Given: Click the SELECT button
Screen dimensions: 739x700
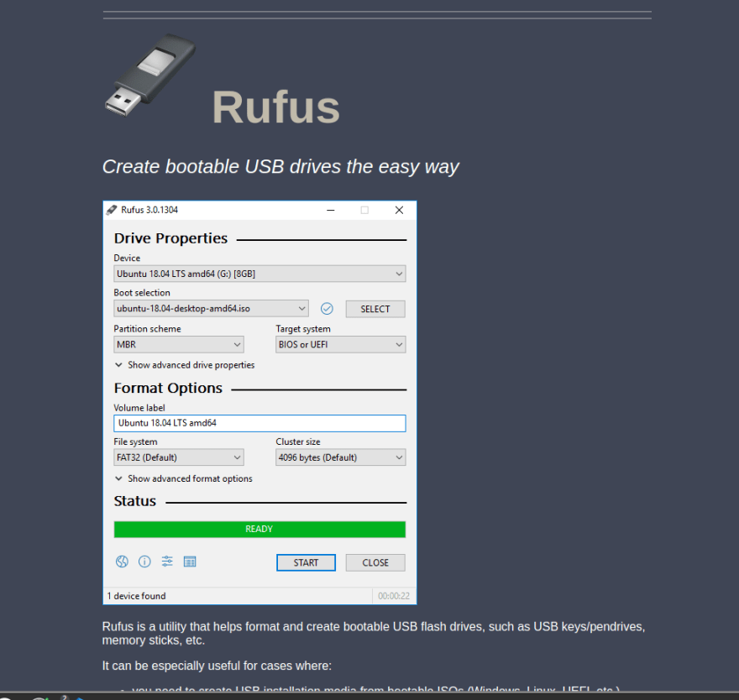Looking at the screenshot, I should tap(375, 309).
